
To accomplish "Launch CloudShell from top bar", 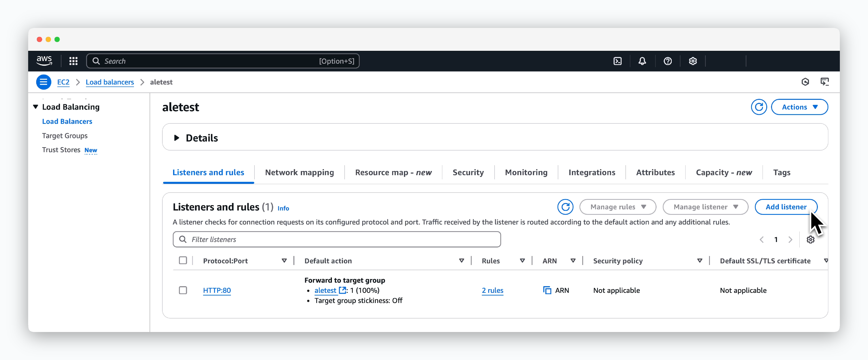I will [x=617, y=61].
